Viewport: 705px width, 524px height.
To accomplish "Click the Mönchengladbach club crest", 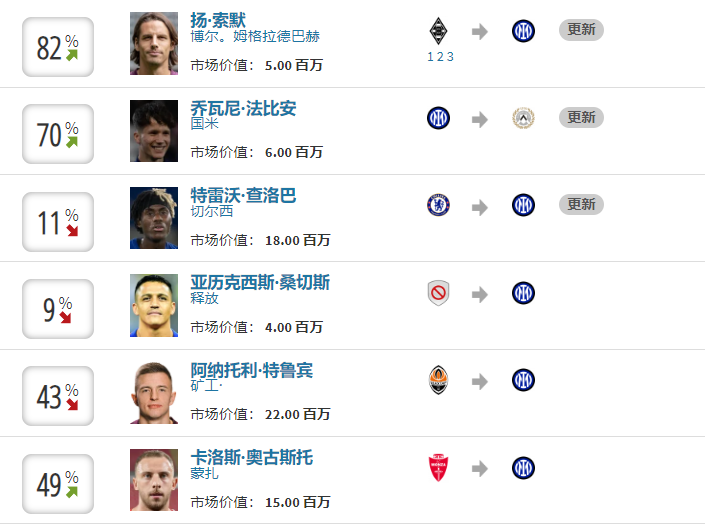I will point(438,30).
